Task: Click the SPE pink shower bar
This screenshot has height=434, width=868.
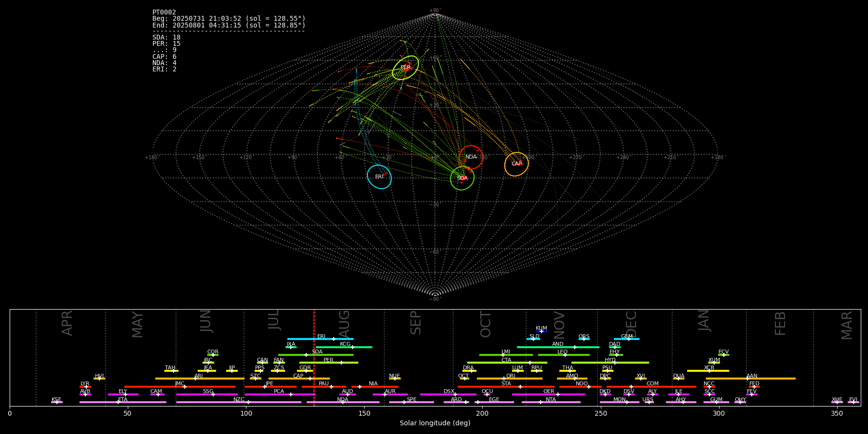Action: 411,402
